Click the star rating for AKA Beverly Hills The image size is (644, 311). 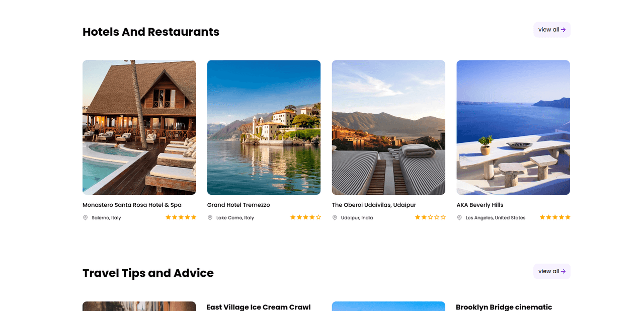555,217
